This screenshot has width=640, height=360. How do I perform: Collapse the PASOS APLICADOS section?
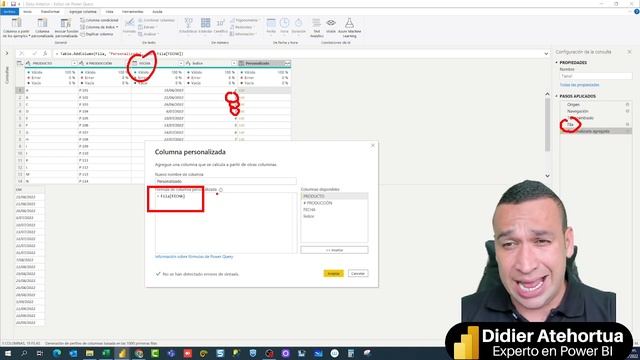pyautogui.click(x=556, y=96)
